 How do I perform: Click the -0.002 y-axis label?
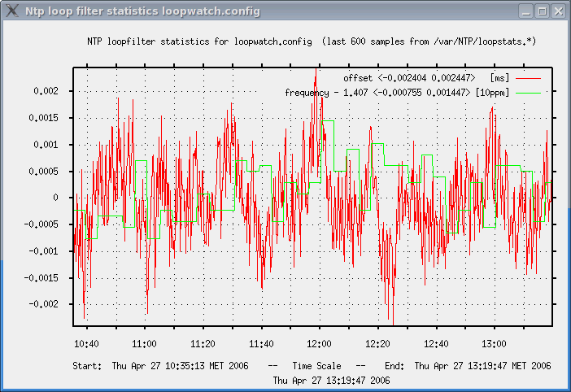[x=44, y=304]
